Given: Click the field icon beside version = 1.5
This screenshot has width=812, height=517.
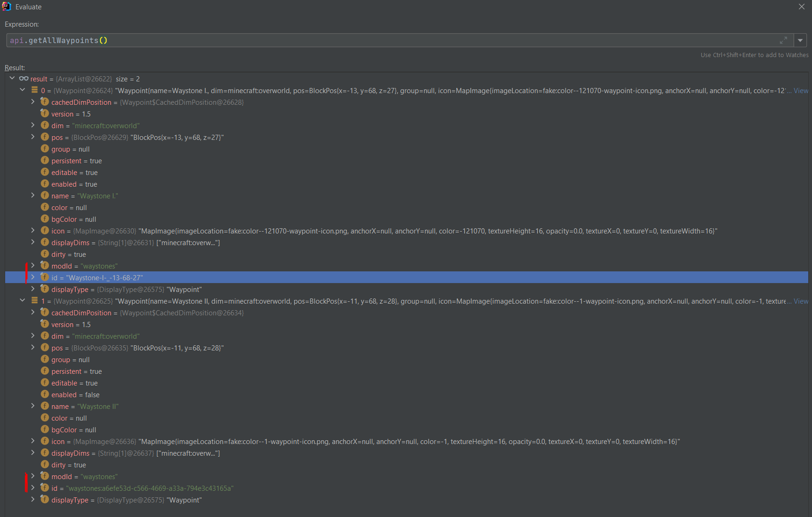Looking at the screenshot, I should (44, 113).
